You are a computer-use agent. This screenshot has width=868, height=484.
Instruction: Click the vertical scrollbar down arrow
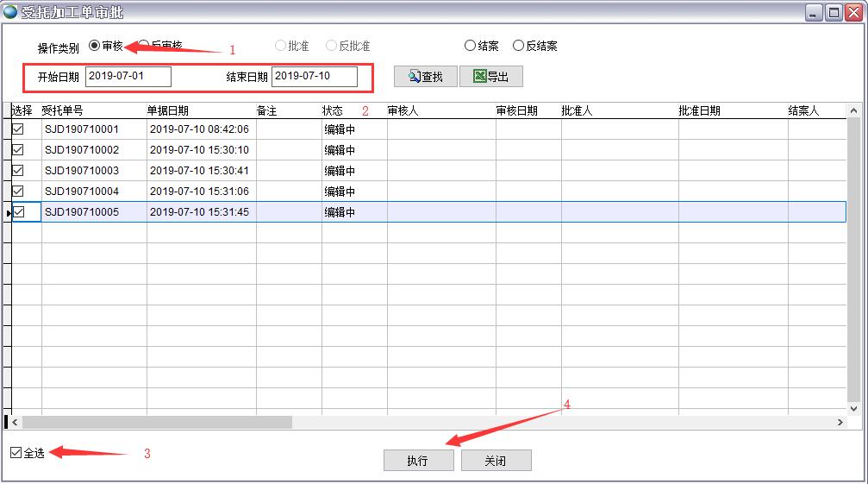pos(853,408)
